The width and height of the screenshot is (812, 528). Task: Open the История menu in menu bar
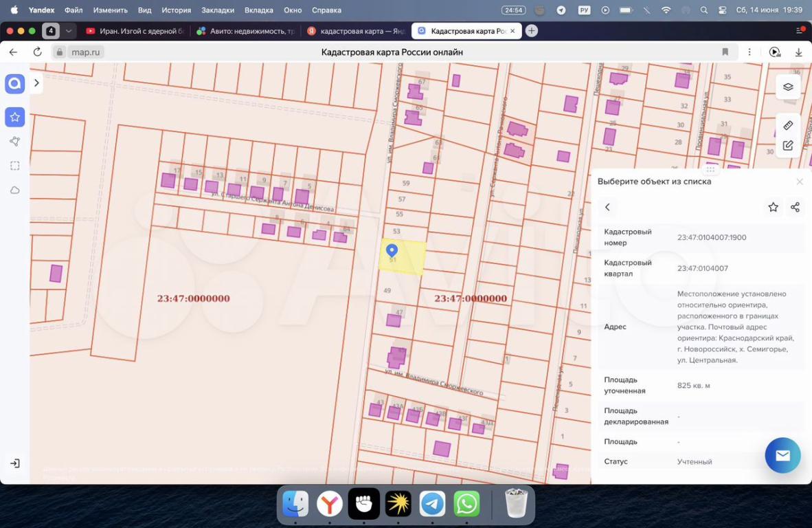click(x=176, y=10)
